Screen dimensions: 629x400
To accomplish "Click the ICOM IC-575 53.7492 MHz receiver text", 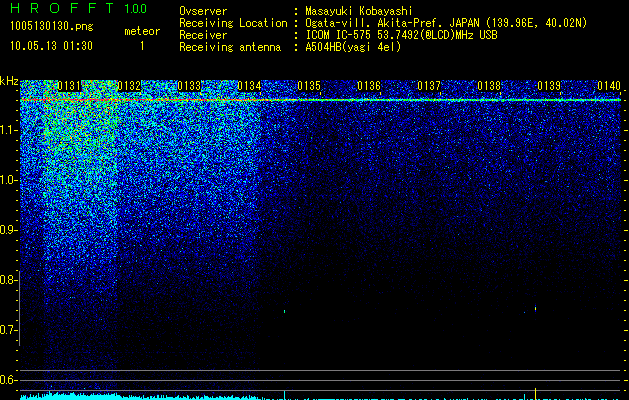I will 402,35.
